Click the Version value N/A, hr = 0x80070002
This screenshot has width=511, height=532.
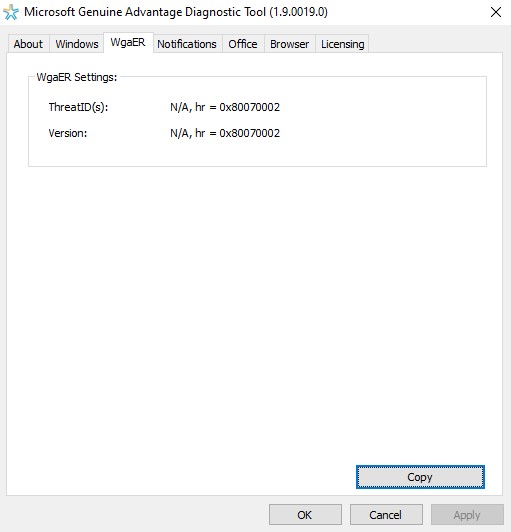[x=225, y=133]
